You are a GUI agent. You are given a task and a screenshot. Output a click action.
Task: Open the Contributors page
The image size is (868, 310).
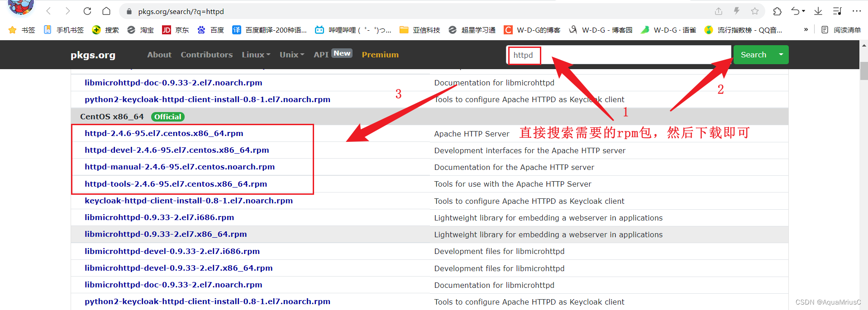[206, 55]
